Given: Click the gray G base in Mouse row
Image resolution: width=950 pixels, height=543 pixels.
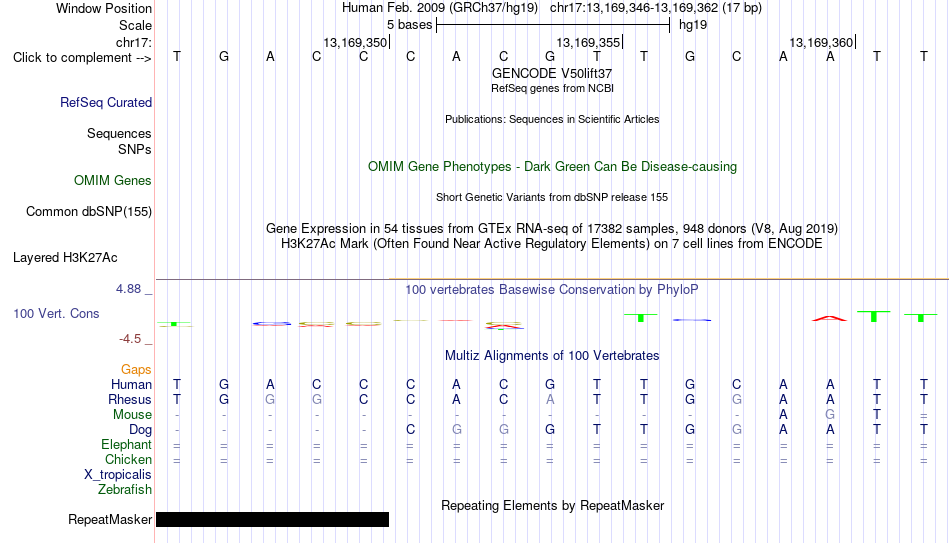Looking at the screenshot, I should 829,415.
